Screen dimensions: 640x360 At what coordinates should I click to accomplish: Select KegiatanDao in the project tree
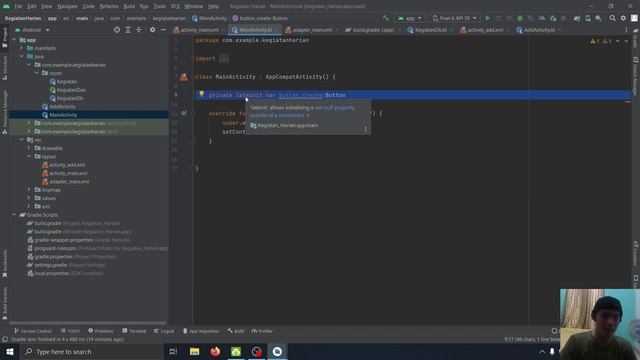pos(71,90)
